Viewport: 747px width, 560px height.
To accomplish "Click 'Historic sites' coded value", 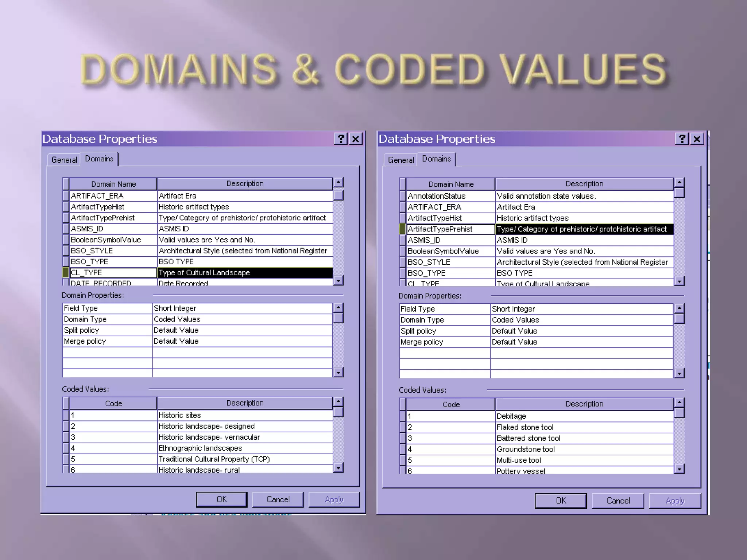I will (245, 415).
